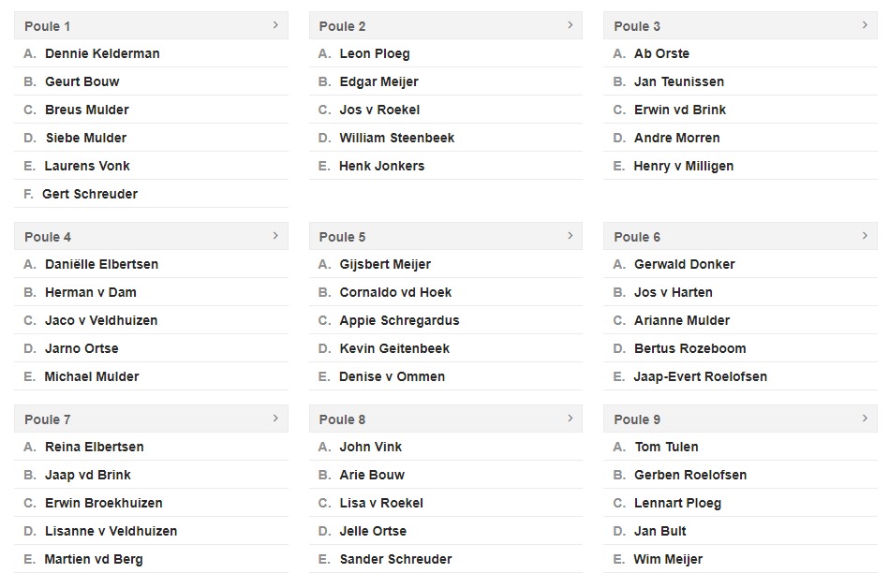Viewport: 889px width, 588px height.
Task: Click Lisanne v Veldhuizen in Poule 7
Action: [x=151, y=531]
